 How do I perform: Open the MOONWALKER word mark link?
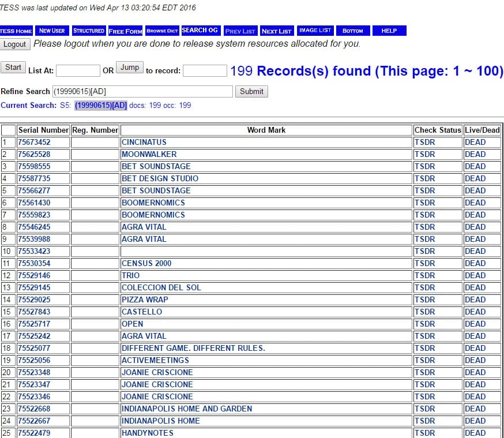(149, 154)
